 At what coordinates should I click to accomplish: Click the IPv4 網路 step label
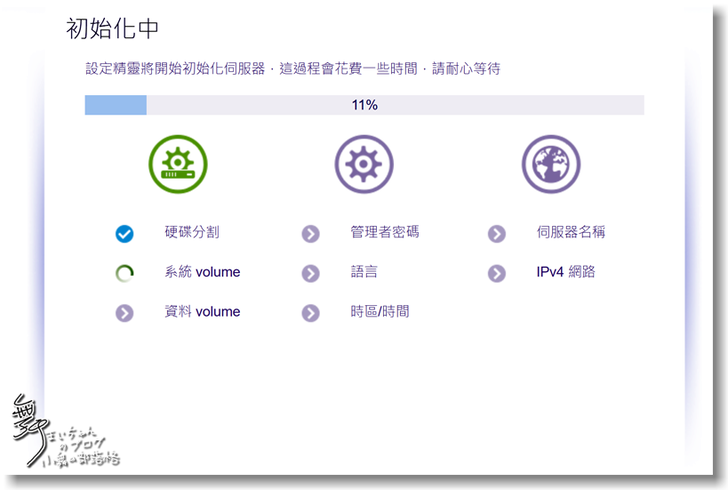coord(566,272)
